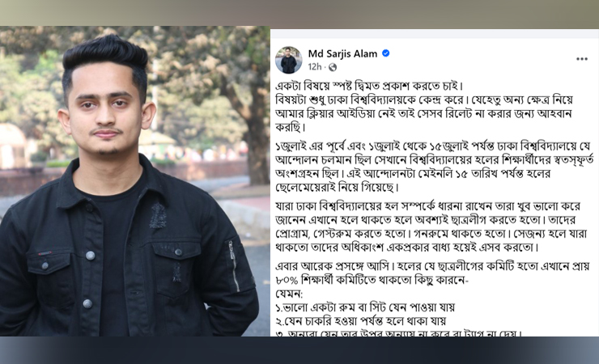The image size is (599, 364).
Task: Open the three-dot post options menu
Action: click(581, 59)
